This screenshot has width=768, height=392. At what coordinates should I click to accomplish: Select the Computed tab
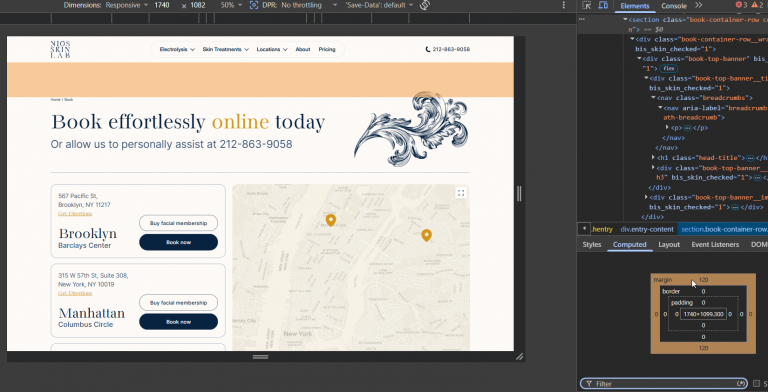629,245
